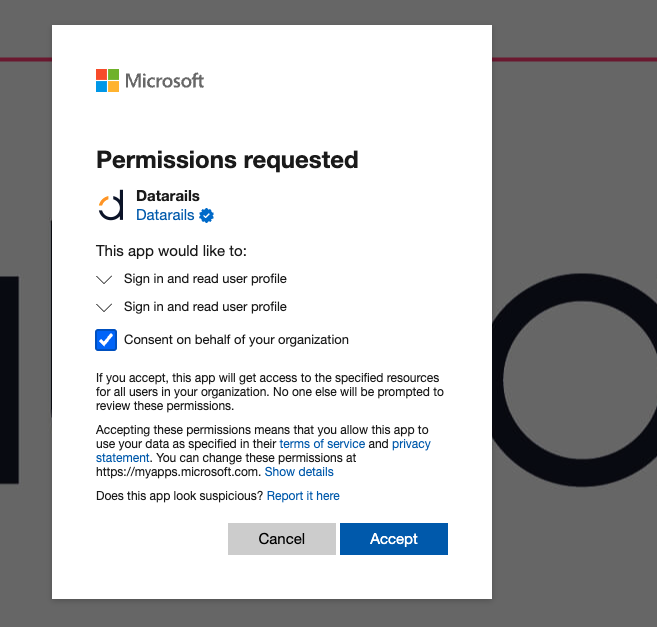This screenshot has width=657, height=627.
Task: Open the Datarails publisher link
Action: (x=165, y=215)
